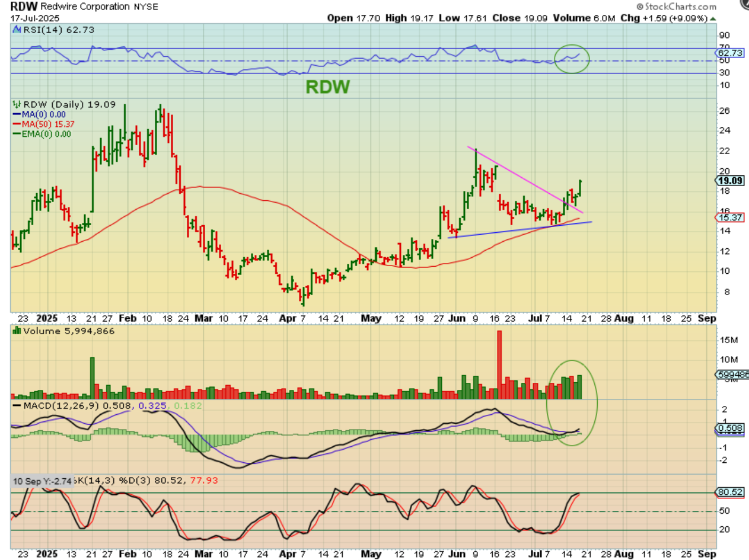Click the Close 19.09 header value
Viewport: 749px width, 560px height.
520,18
